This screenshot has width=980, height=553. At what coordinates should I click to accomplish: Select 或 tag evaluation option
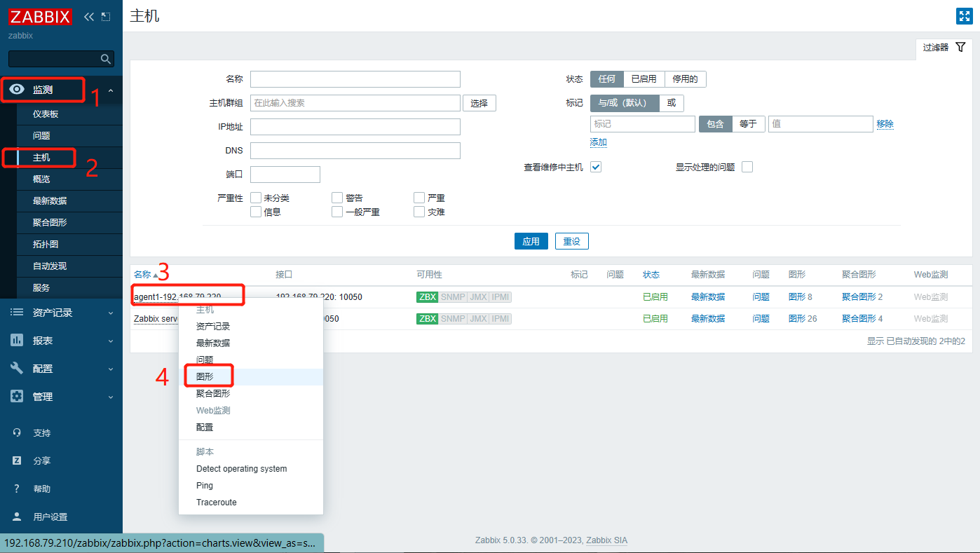point(672,103)
